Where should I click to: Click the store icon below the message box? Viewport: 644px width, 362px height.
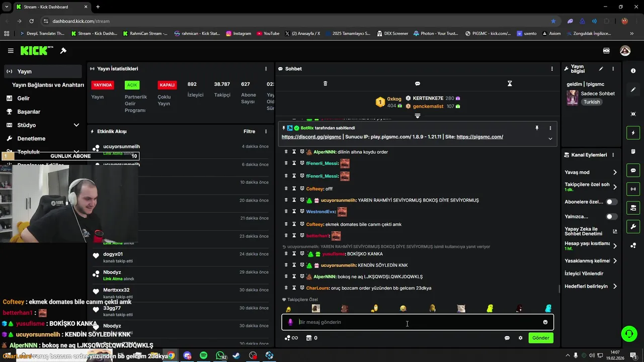309,338
